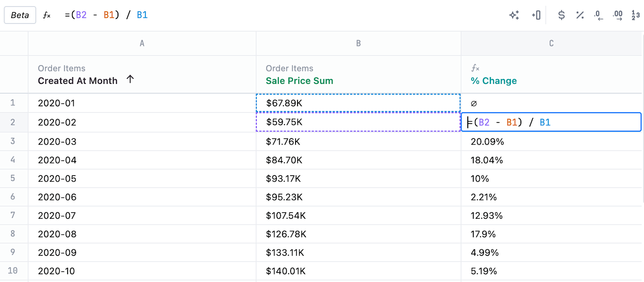Viewport: 644px width, 282px height.
Task: Click the formula edit cell in row 2
Action: [x=551, y=122]
